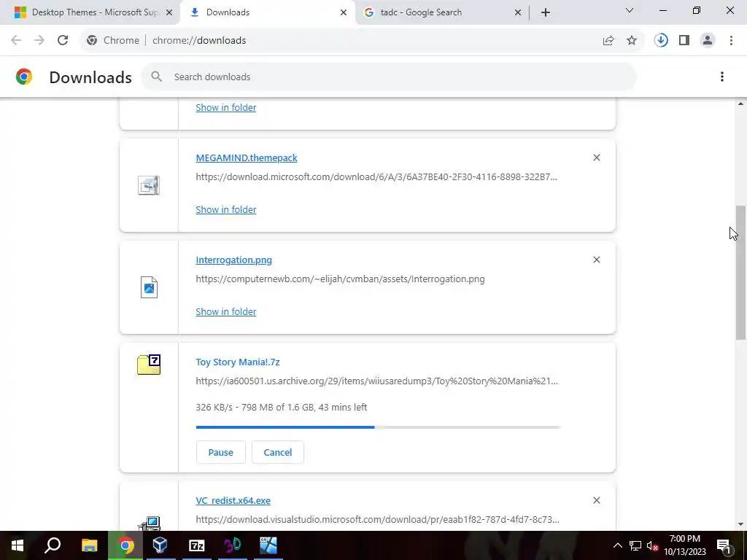Toggle the Chrome side panel icon
747x560 pixels.
684,41
